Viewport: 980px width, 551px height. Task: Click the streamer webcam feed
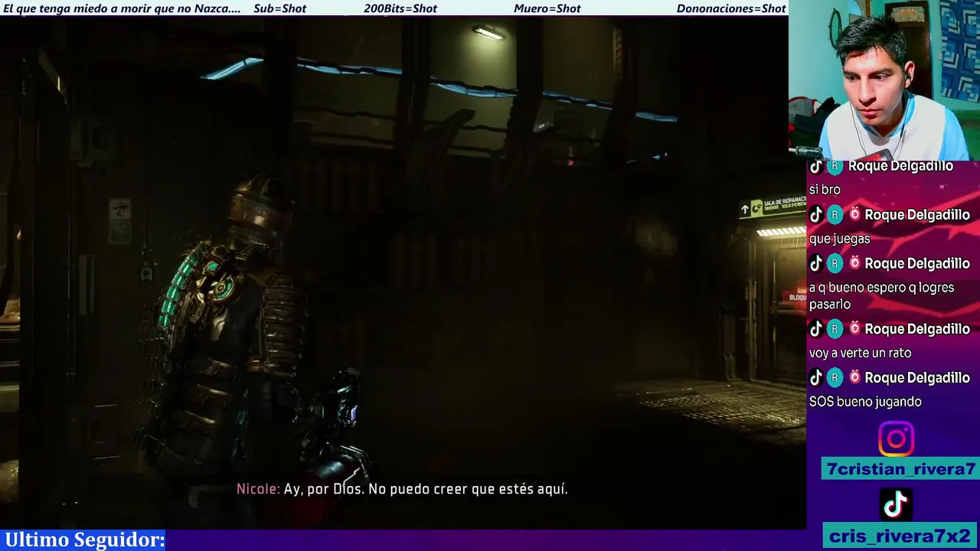point(884,80)
